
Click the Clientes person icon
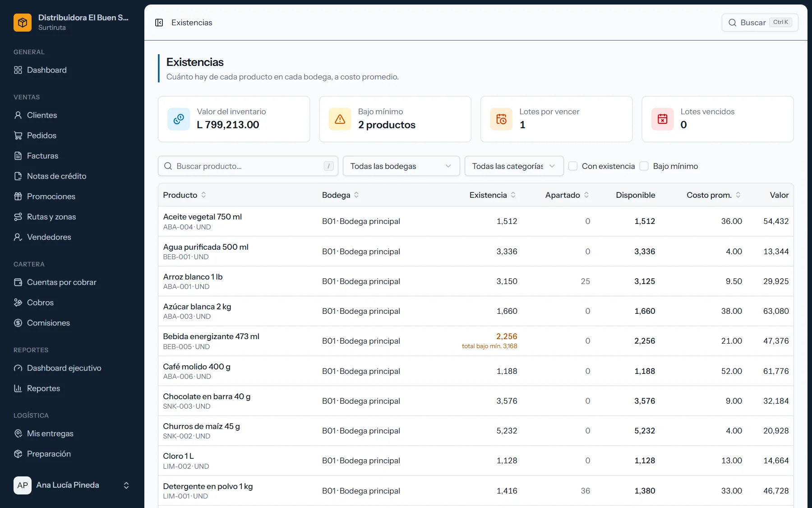tap(18, 115)
